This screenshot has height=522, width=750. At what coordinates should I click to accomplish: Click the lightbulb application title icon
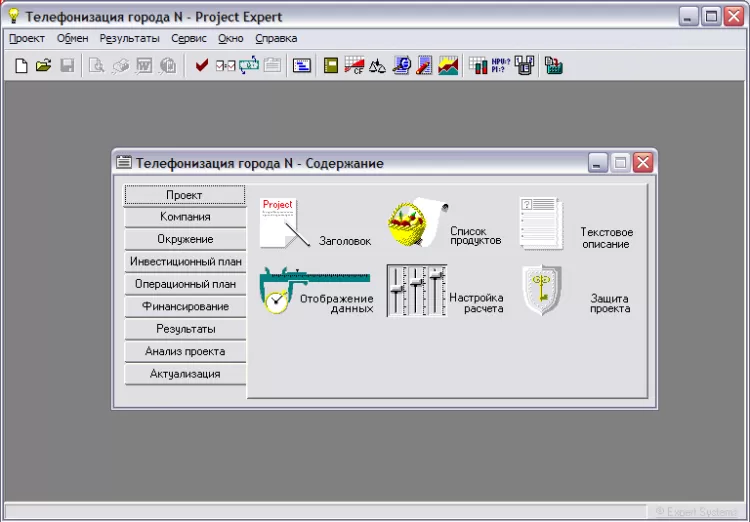(x=13, y=16)
